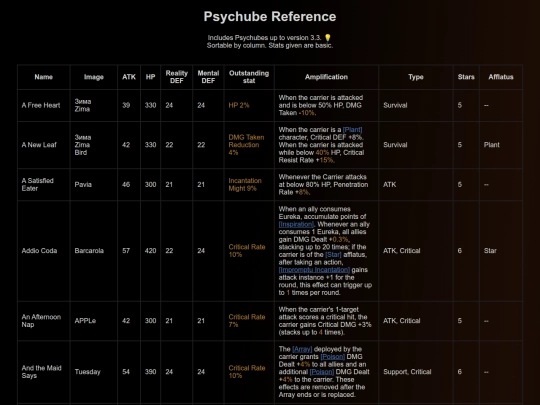Click 'Barcarola' in the Image column
This screenshot has width=540, height=405.
point(89,251)
